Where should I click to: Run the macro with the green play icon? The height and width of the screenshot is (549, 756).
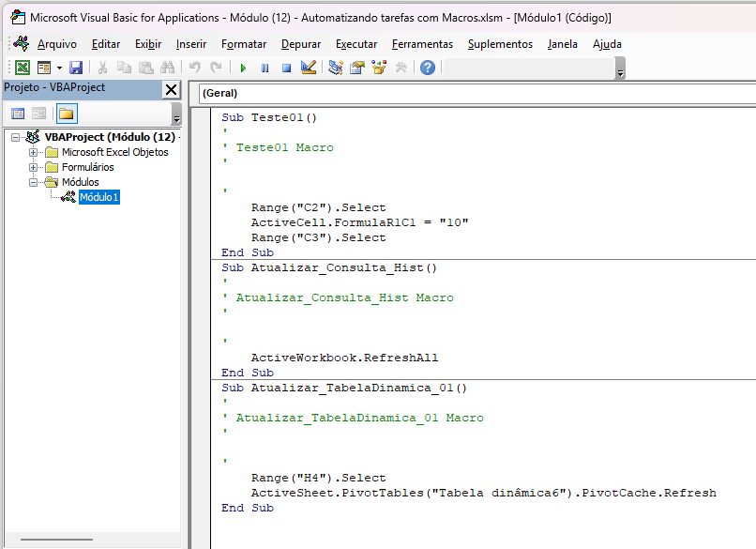[243, 68]
